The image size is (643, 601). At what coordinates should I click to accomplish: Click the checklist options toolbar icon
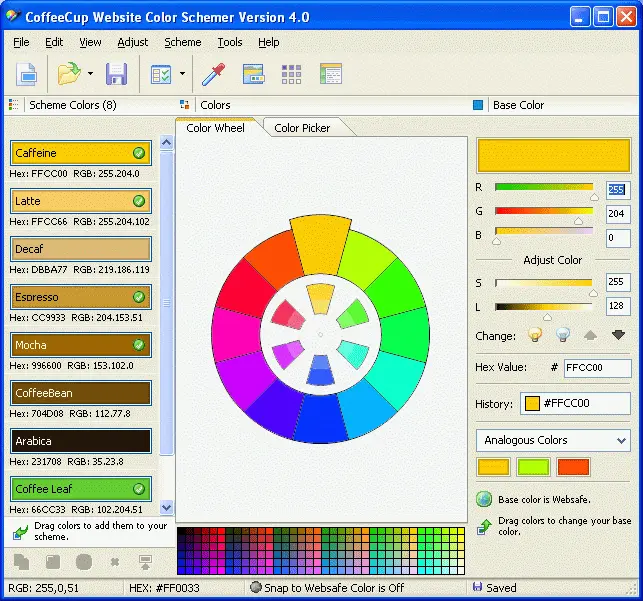[x=161, y=74]
